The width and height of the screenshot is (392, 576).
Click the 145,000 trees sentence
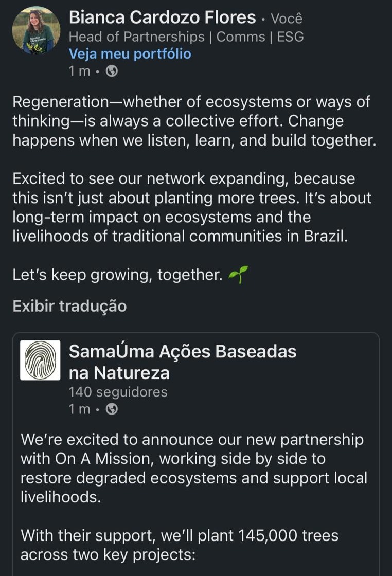(x=180, y=545)
